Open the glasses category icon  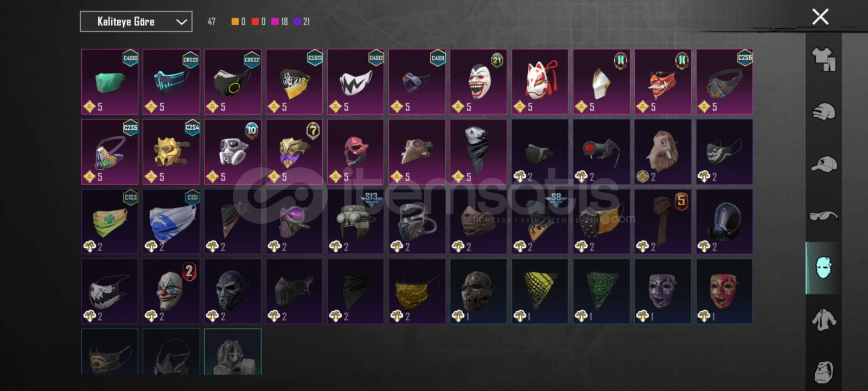click(824, 216)
